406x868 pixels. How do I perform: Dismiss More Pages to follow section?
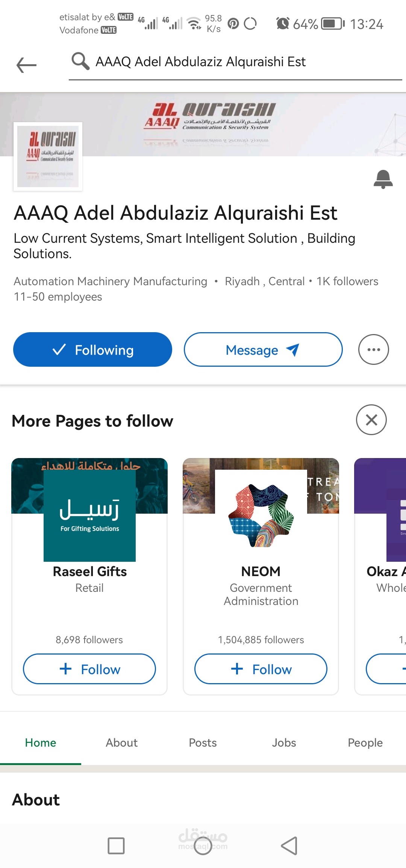[x=371, y=420]
